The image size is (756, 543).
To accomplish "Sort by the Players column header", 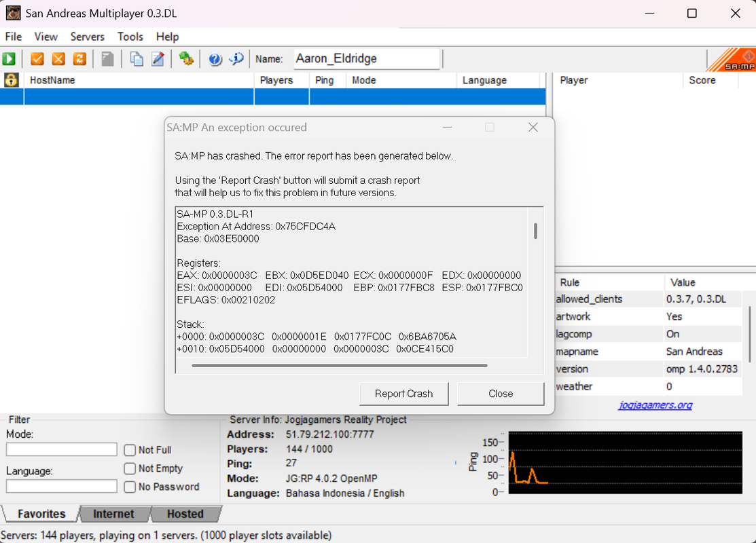I will [282, 80].
